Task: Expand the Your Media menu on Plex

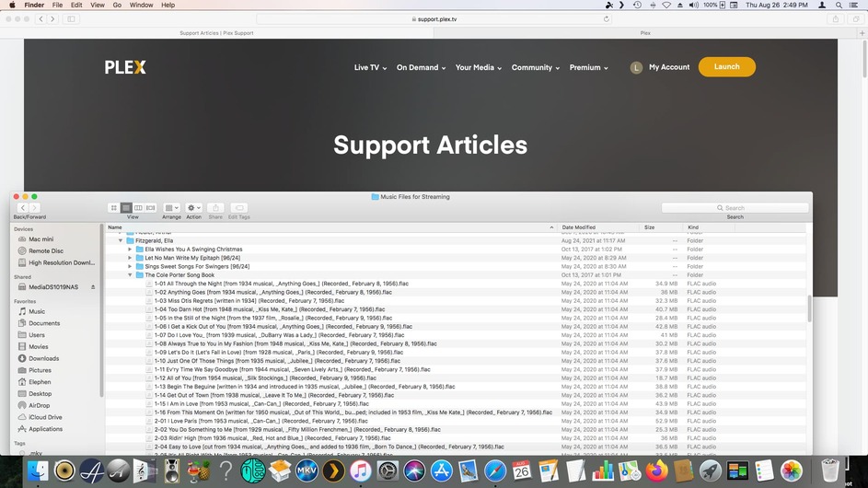Action: point(479,67)
